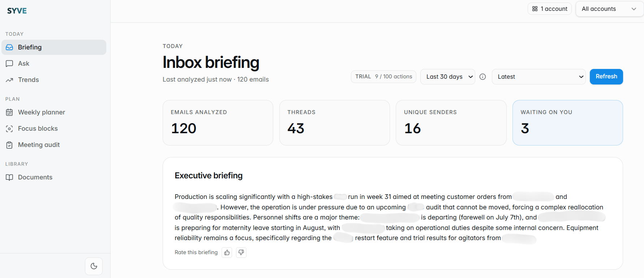Click the Inbox briefing heading
Image resolution: width=644 pixels, height=278 pixels.
211,62
